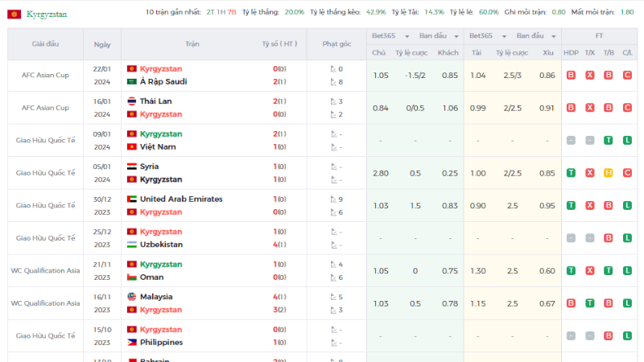
Task: Click the green L badge in the Uzbekistan row
Action: (627, 238)
